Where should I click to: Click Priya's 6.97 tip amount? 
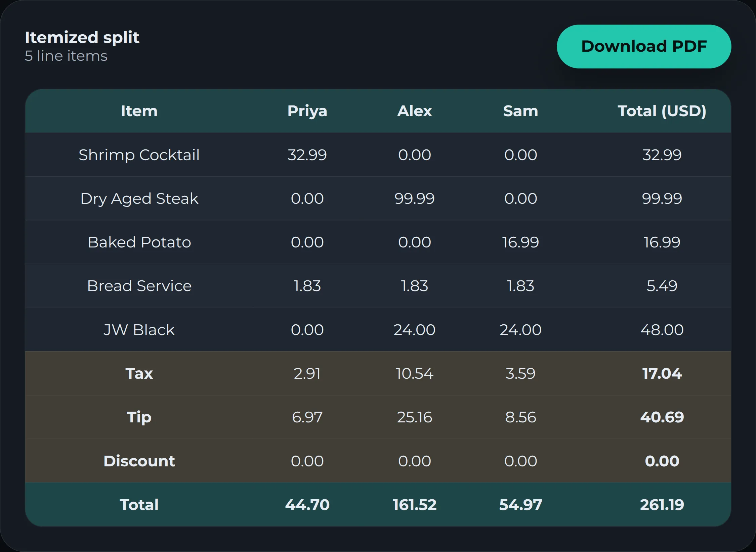(x=307, y=417)
